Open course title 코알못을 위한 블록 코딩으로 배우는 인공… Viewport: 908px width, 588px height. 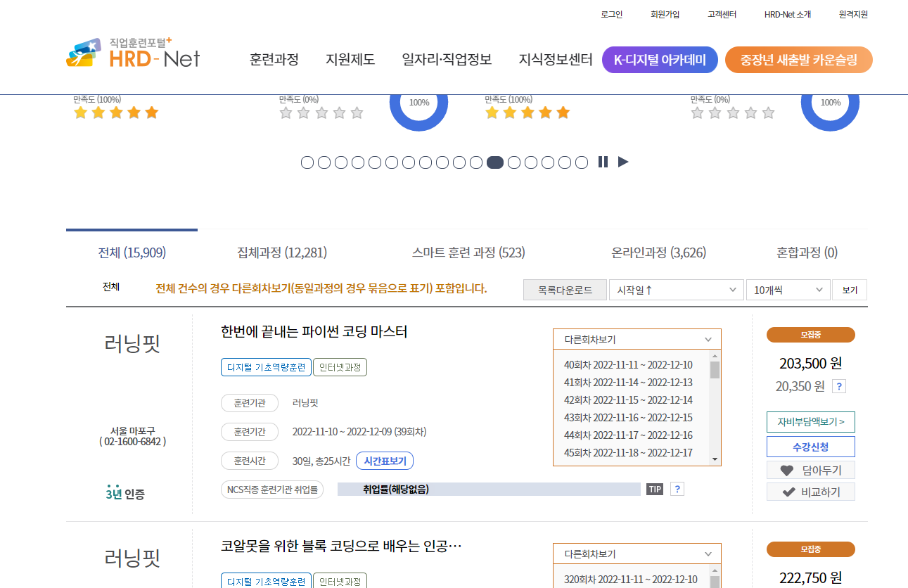pyautogui.click(x=341, y=546)
